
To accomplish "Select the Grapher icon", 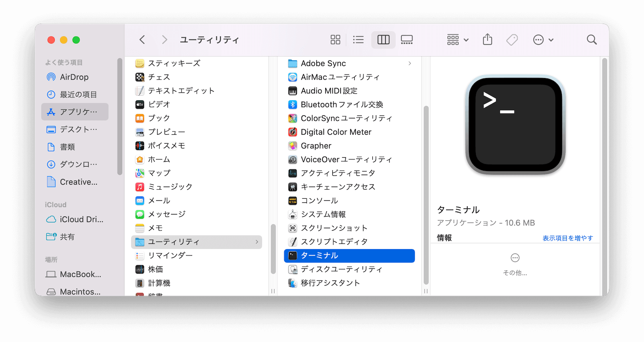I will click(x=293, y=146).
